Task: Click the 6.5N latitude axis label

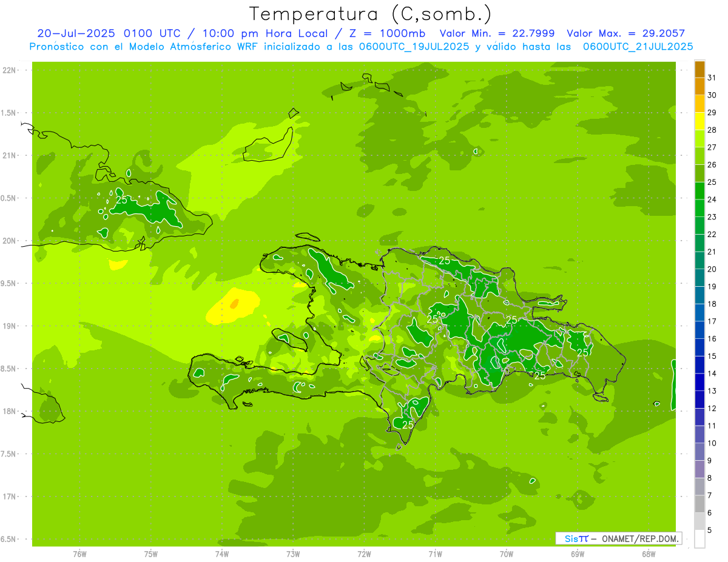Action: pyautogui.click(x=8, y=539)
